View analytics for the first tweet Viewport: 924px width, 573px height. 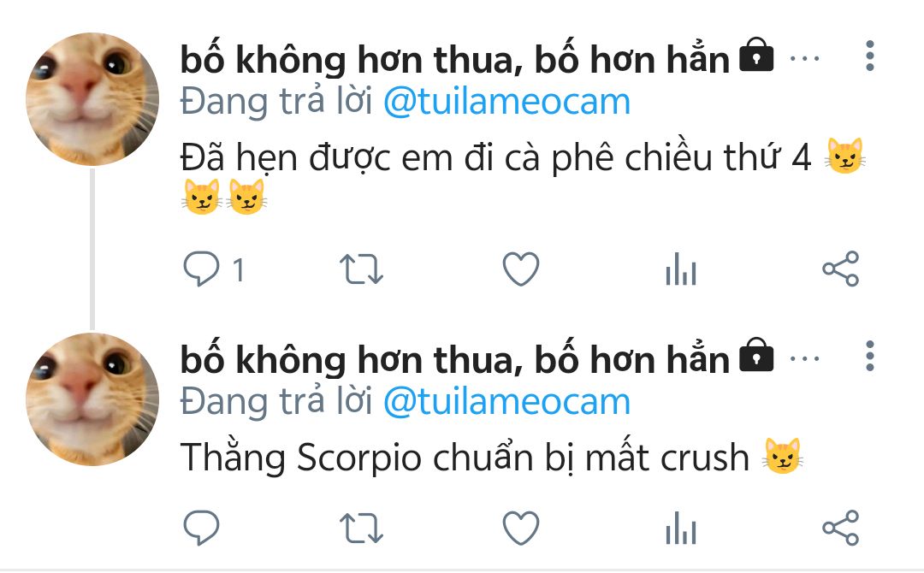click(681, 269)
